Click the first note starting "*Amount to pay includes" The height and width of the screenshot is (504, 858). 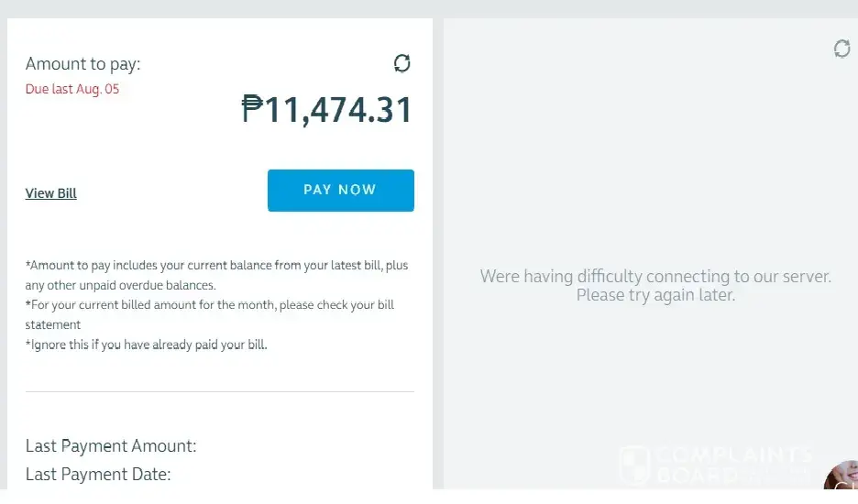click(x=216, y=266)
